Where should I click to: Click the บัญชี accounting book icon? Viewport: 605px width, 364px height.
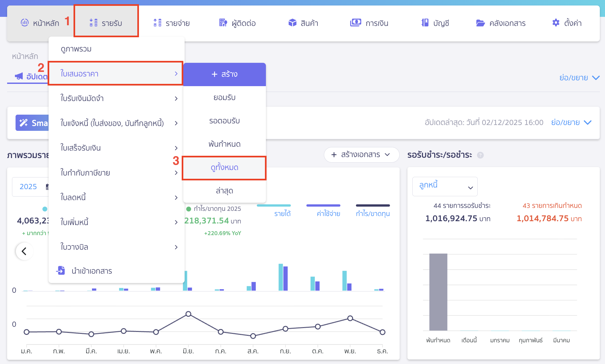pyautogui.click(x=425, y=23)
